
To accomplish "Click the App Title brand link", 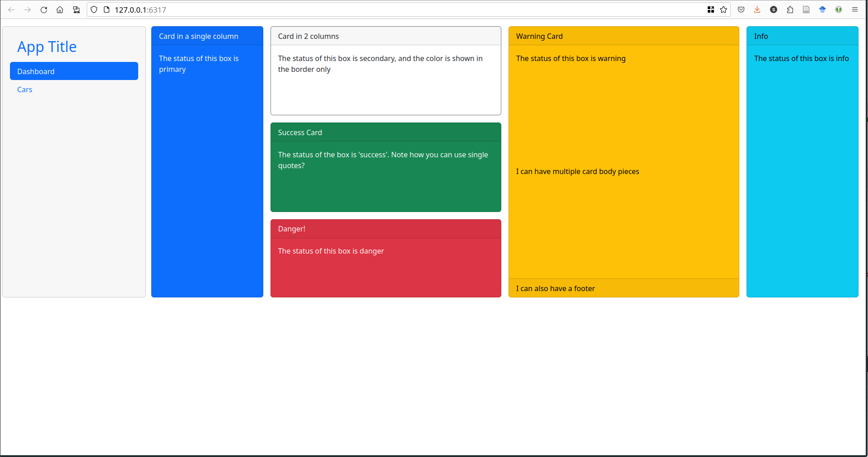I will tap(47, 47).
